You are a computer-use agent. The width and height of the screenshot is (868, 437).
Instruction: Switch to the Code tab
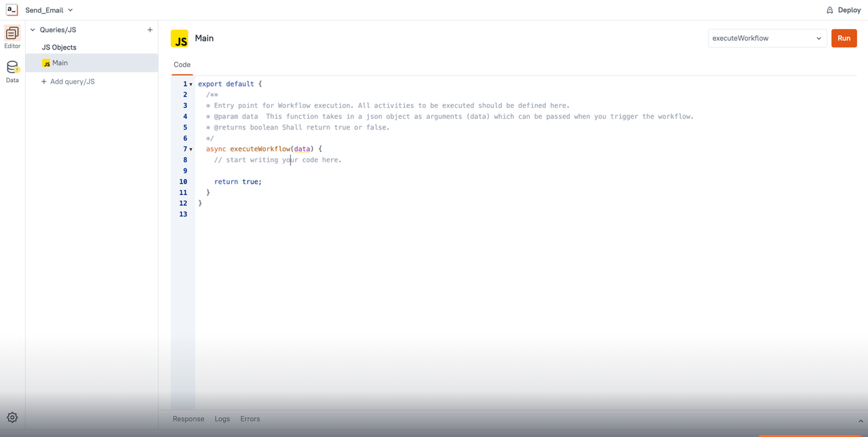click(182, 64)
